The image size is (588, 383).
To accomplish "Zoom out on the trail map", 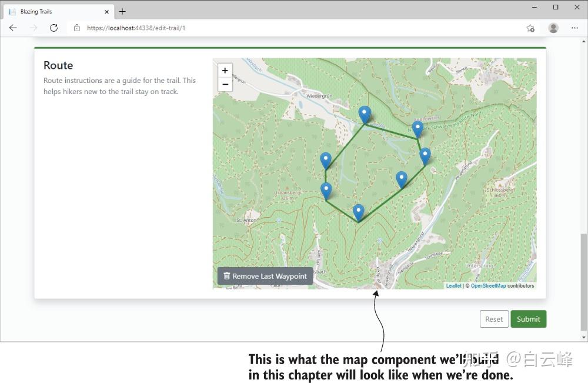I will point(225,85).
